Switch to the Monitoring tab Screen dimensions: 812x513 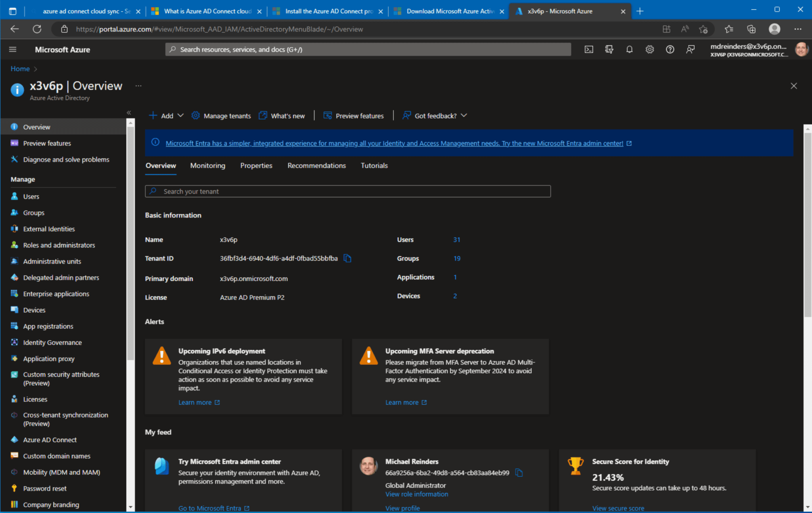[x=207, y=166]
